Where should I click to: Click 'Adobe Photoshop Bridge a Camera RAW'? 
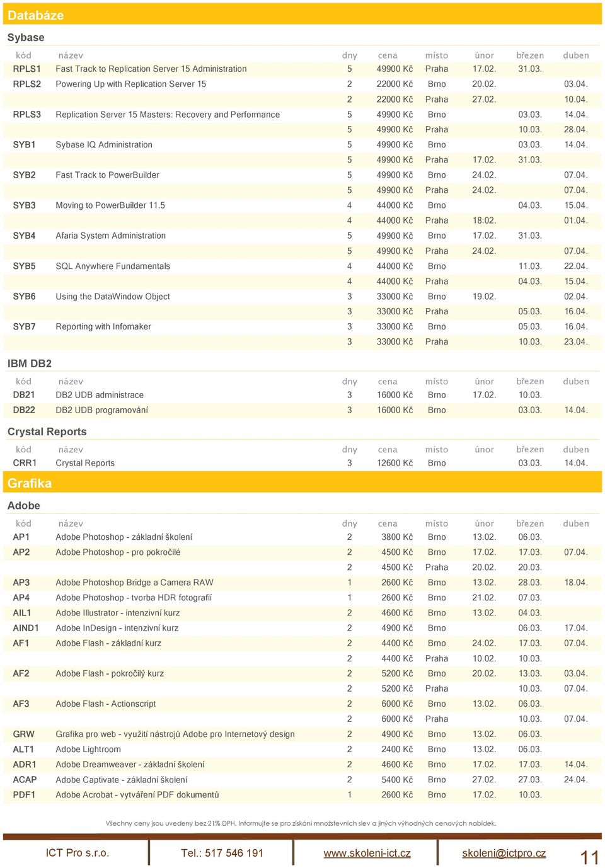coord(134,583)
